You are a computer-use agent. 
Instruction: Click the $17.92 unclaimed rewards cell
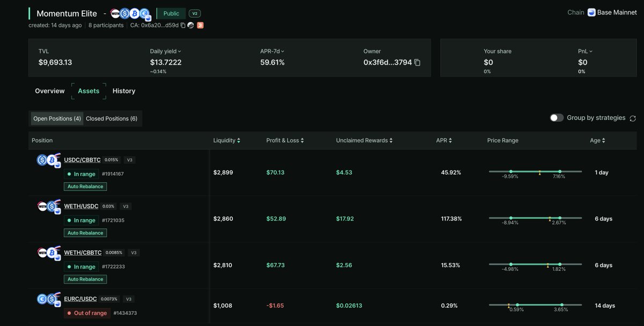pos(345,219)
